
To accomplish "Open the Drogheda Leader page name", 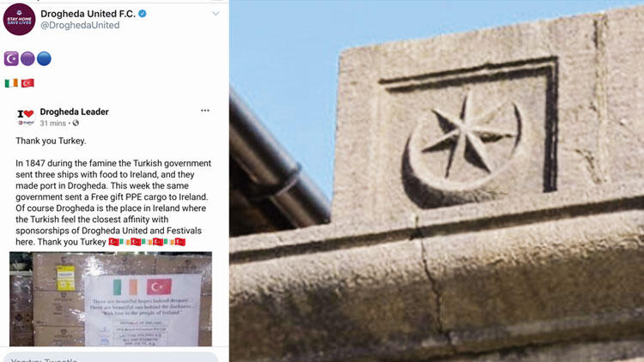I will click(75, 112).
